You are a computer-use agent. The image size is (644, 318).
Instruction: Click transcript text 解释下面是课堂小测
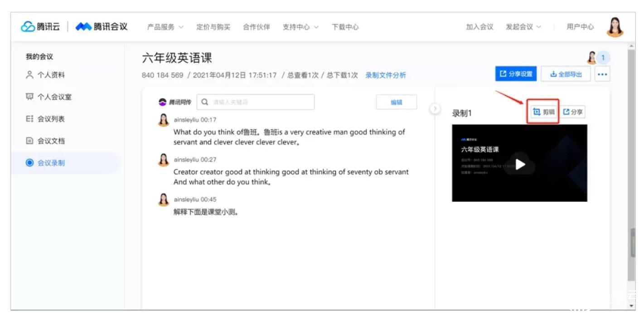pos(206,212)
